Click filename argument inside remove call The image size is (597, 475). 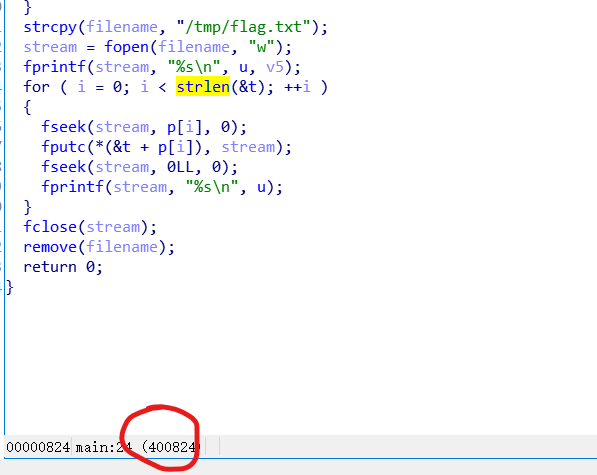pos(122,247)
